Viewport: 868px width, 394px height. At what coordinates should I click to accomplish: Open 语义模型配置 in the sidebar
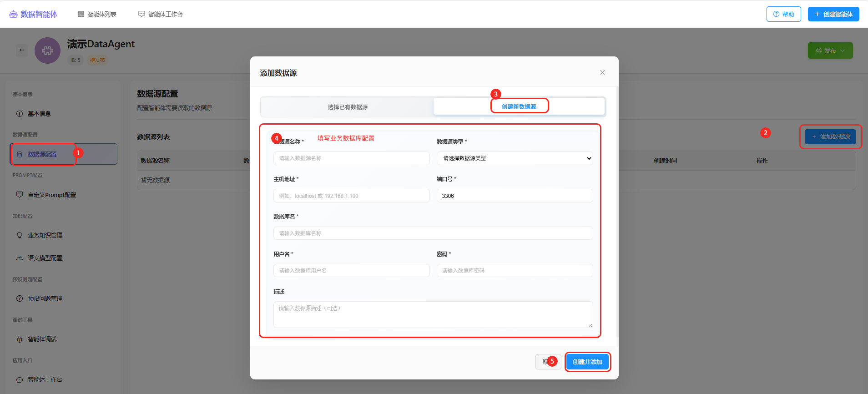(64, 258)
